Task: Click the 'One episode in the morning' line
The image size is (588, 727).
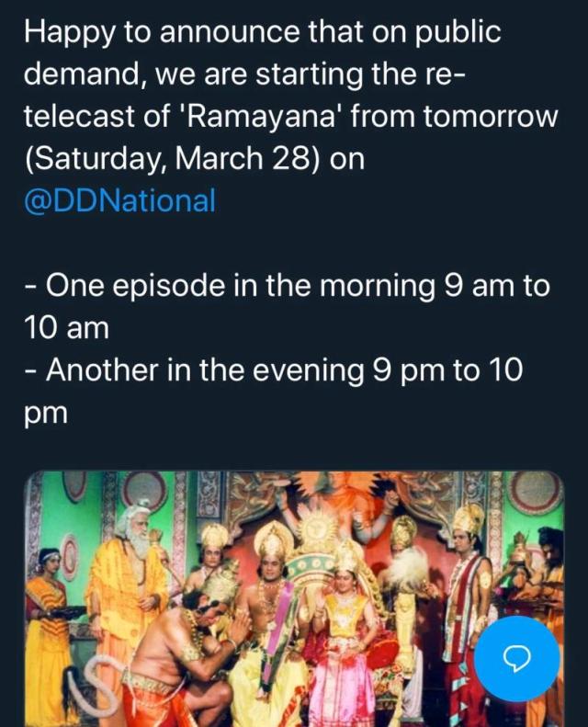Action: coord(287,285)
